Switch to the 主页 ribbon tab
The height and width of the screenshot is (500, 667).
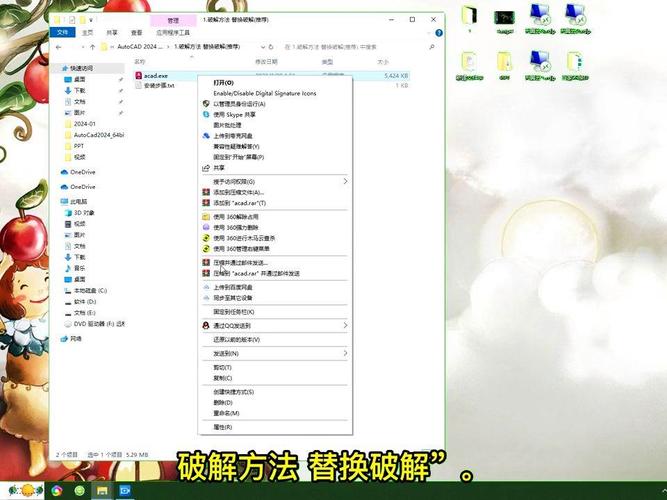pyautogui.click(x=87, y=32)
